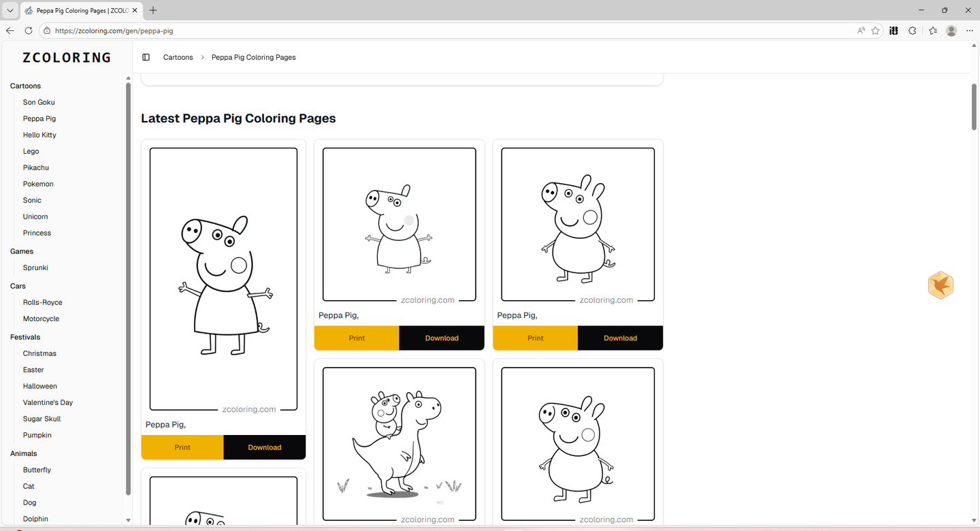Open the black downloader extension icon

(894, 31)
